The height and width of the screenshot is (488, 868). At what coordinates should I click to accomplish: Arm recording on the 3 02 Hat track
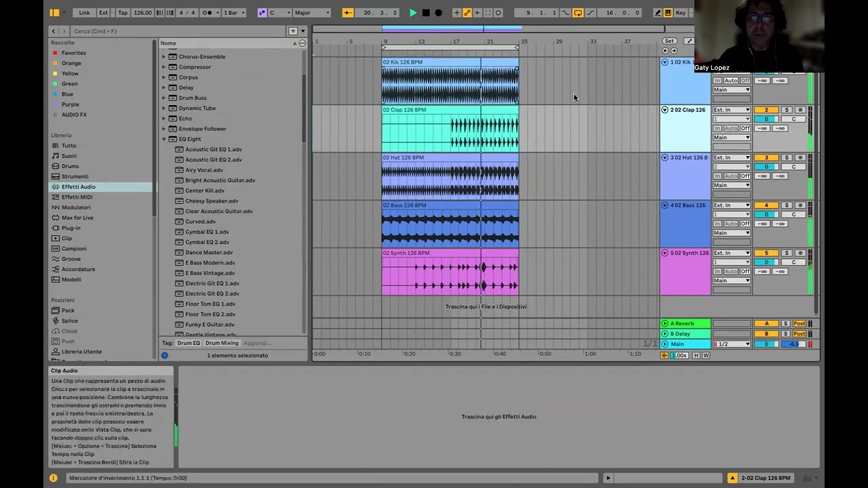(800, 157)
